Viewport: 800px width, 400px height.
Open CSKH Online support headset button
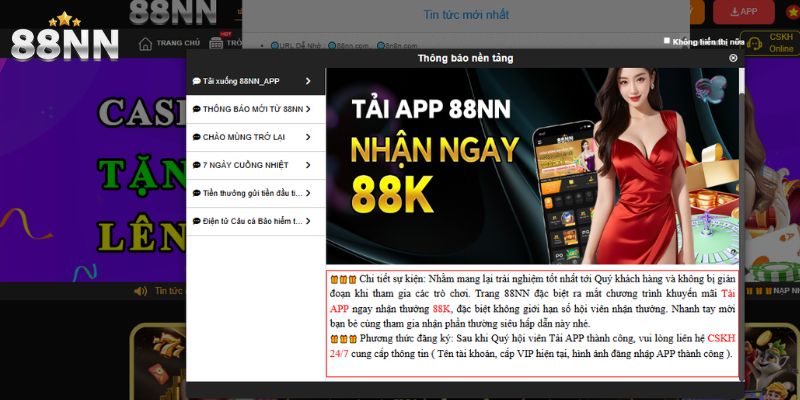click(770, 43)
